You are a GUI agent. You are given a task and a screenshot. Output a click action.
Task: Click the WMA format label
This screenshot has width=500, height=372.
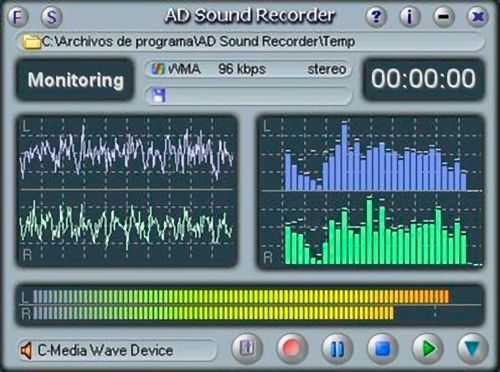pos(184,69)
